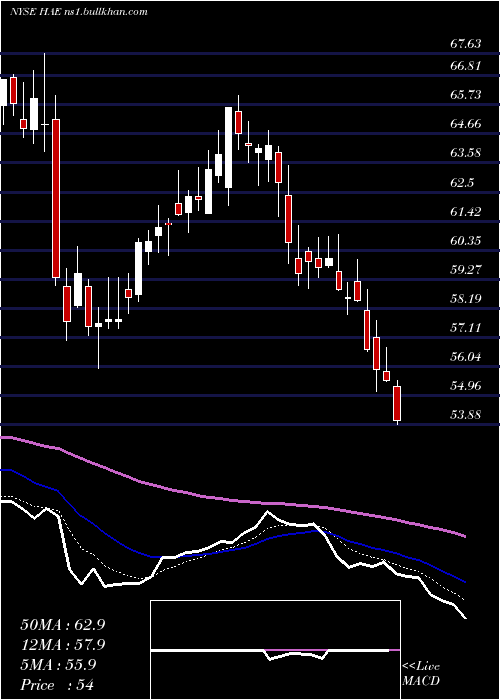Image resolution: width=500 pixels, height=700 pixels.
Task: Click the 56.04 price level label
Action: pyautogui.click(x=466, y=357)
